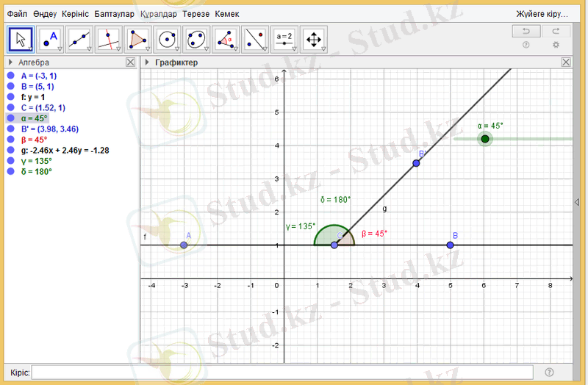Select the Perpendicular Line tool

point(108,40)
